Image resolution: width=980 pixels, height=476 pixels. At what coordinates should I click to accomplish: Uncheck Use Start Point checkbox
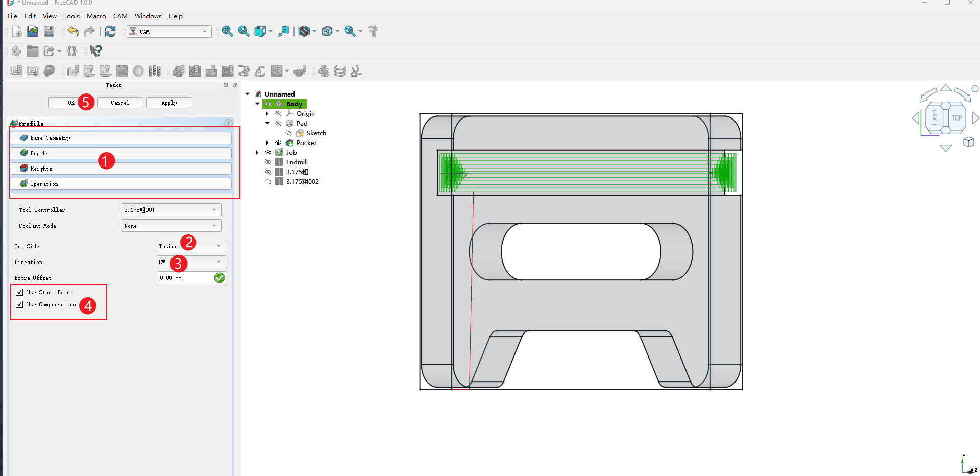pyautogui.click(x=19, y=292)
